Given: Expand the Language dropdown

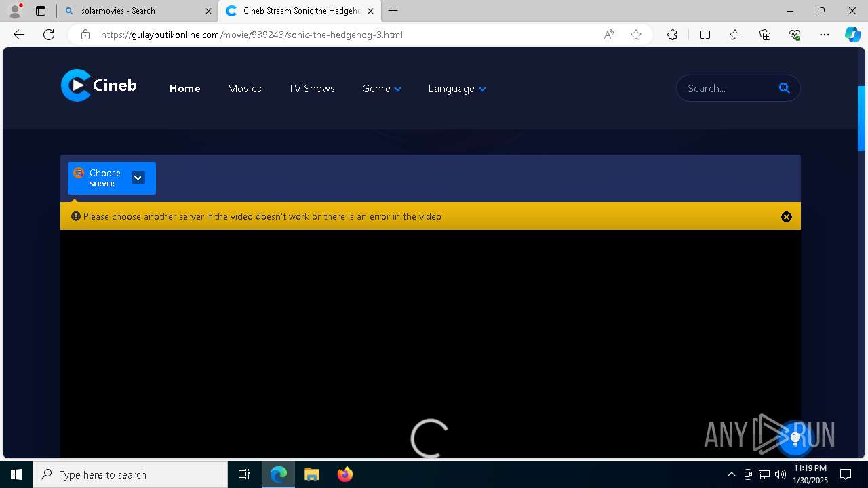Looking at the screenshot, I should pos(457,89).
